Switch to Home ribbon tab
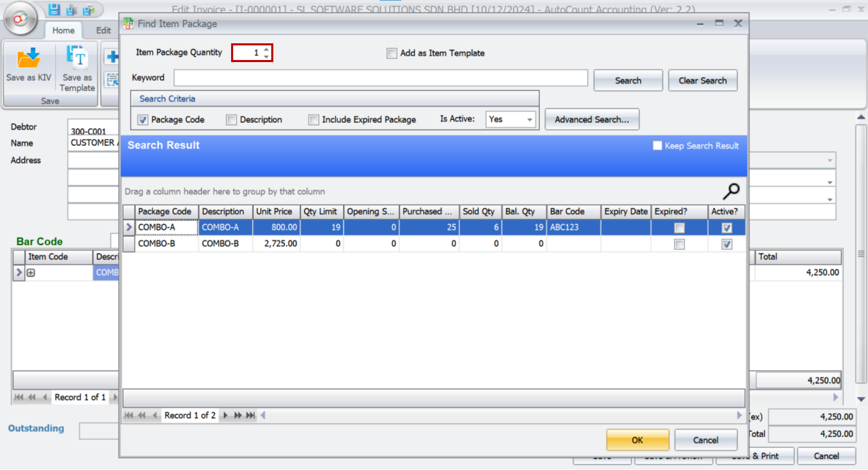The height and width of the screenshot is (470, 868). (x=63, y=30)
